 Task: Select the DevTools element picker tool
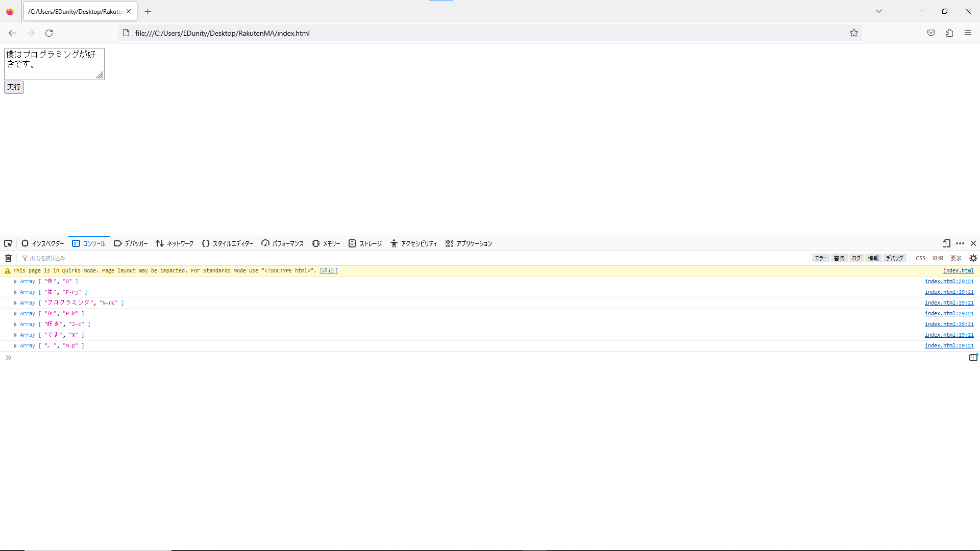[8, 243]
